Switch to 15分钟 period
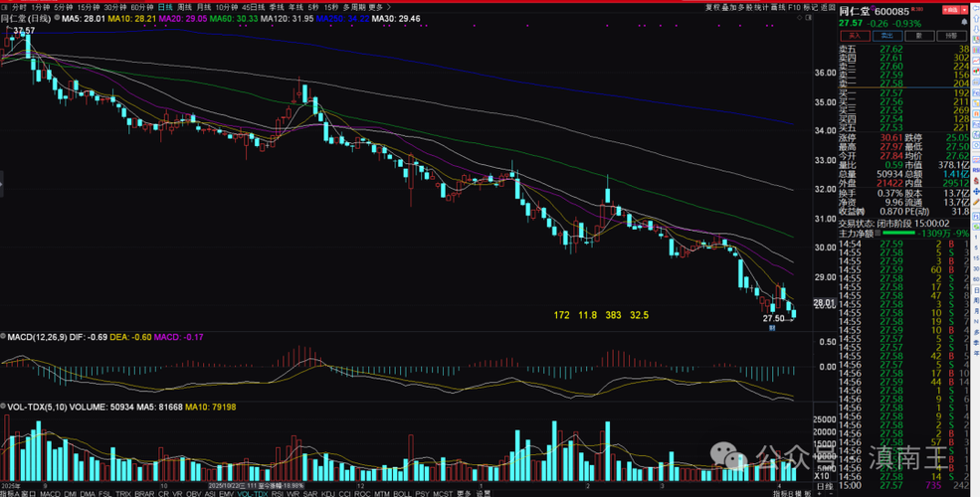This screenshot has width=980, height=497. [88, 7]
